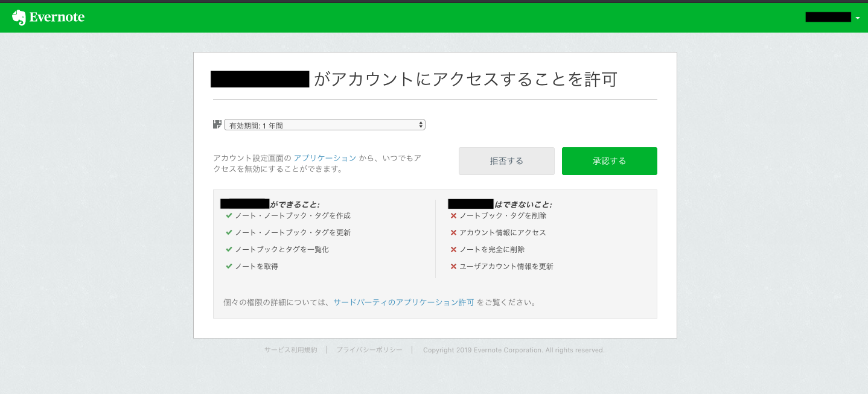Click the red X beside ノートブック・タグを削除
Image resolution: width=868 pixels, height=394 pixels.
(453, 215)
